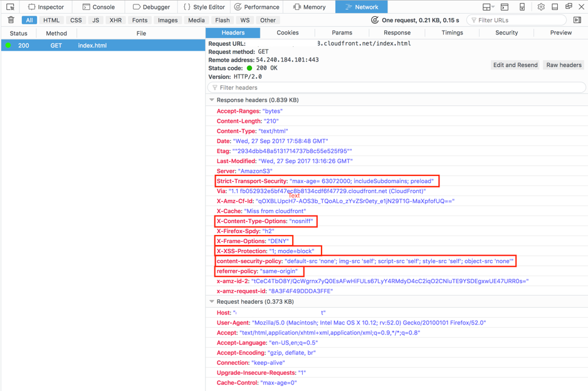The width and height of the screenshot is (588, 391).
Task: Open DevTools settings with the gear icon
Action: [541, 7]
